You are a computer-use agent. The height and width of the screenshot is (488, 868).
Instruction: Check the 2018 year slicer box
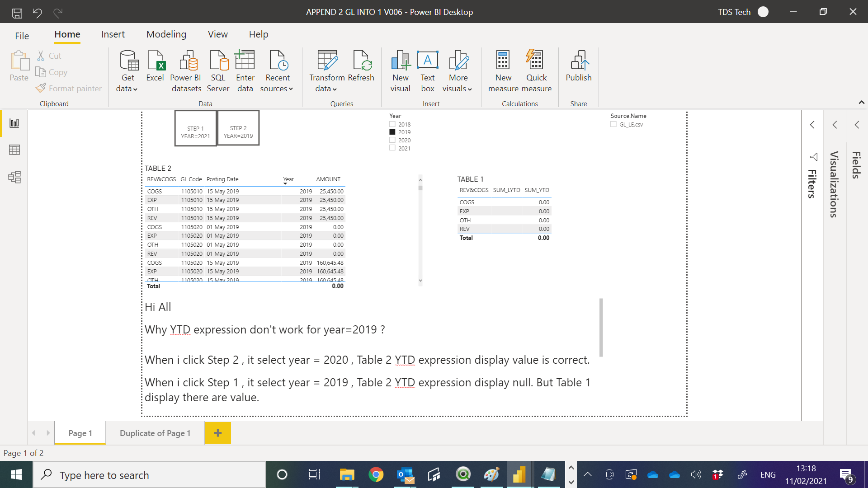(392, 124)
